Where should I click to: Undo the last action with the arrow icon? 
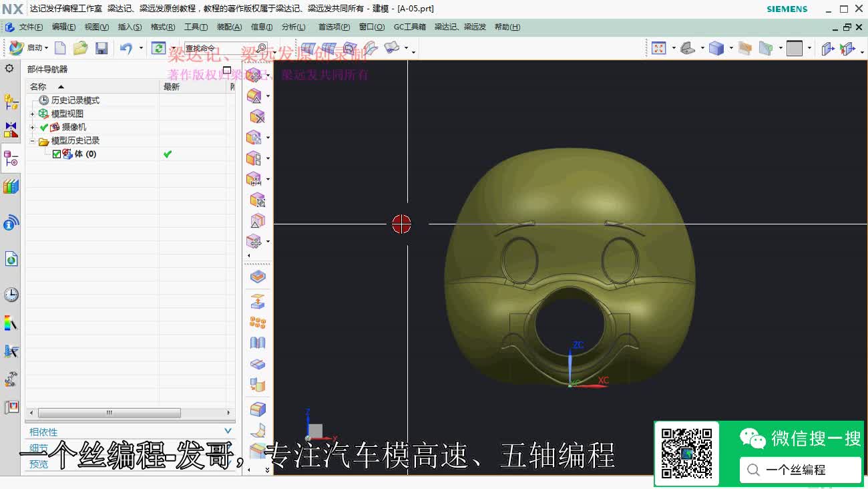click(x=126, y=48)
